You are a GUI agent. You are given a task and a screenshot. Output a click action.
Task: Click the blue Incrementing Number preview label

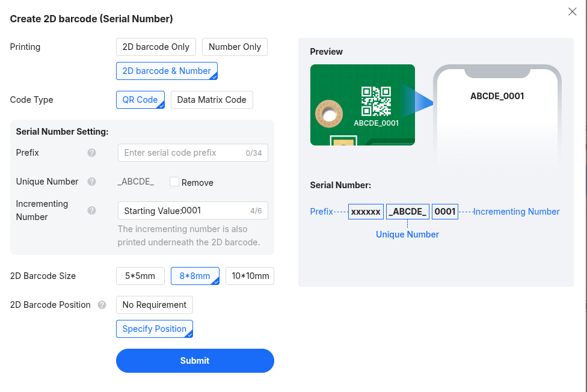pos(516,212)
